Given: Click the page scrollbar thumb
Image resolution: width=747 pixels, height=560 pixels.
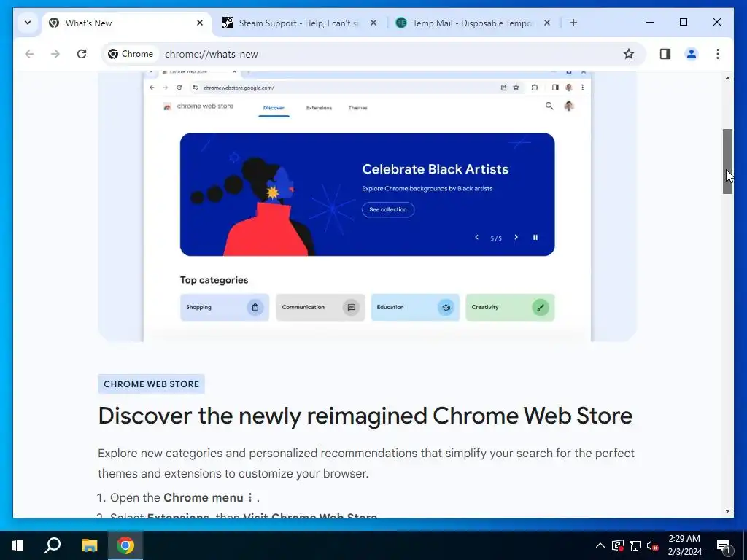Looking at the screenshot, I should pos(727,161).
